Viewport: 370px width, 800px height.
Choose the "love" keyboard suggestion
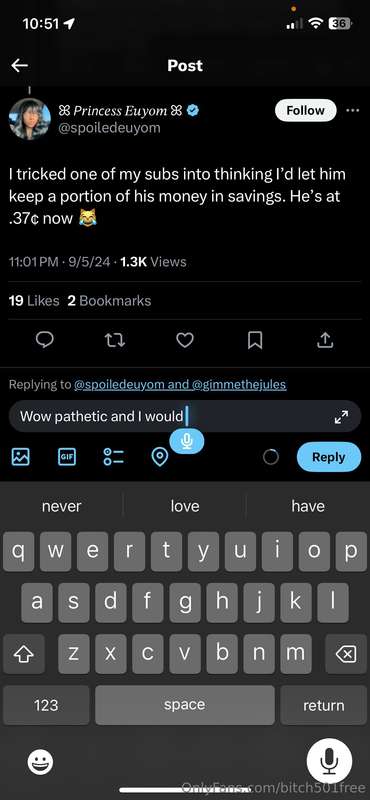pyautogui.click(x=185, y=506)
